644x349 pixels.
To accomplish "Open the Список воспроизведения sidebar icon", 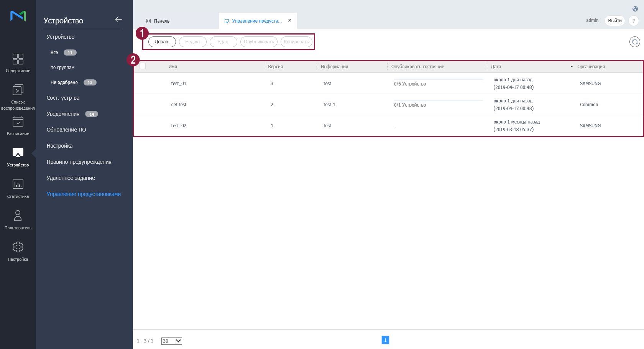I will click(18, 90).
